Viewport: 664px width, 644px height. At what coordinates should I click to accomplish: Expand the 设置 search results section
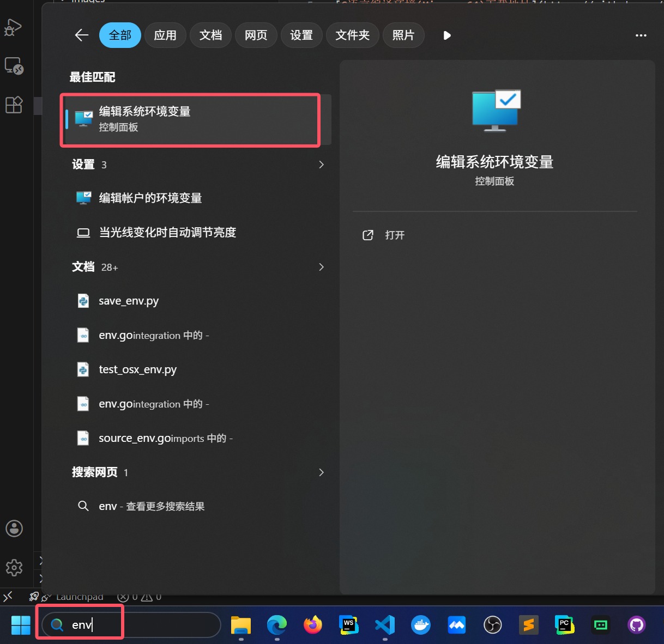coord(321,165)
